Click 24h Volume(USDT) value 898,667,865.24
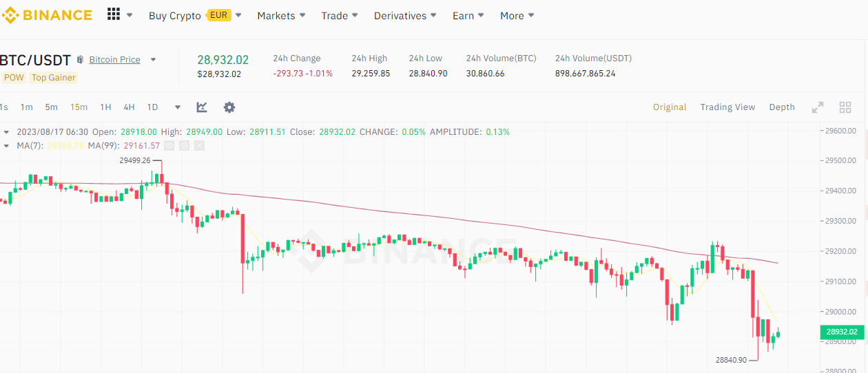Image resolution: width=868 pixels, height=373 pixels. coord(586,74)
